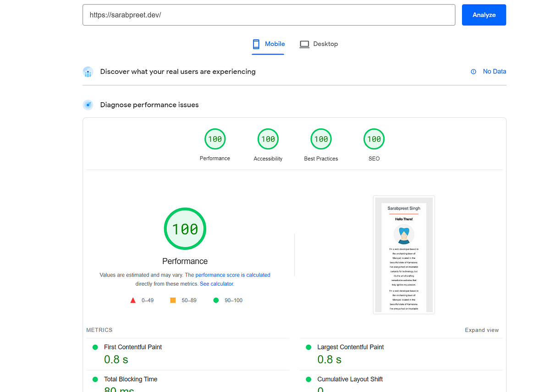Click the Largest Contentful Paint green dot

point(308,347)
